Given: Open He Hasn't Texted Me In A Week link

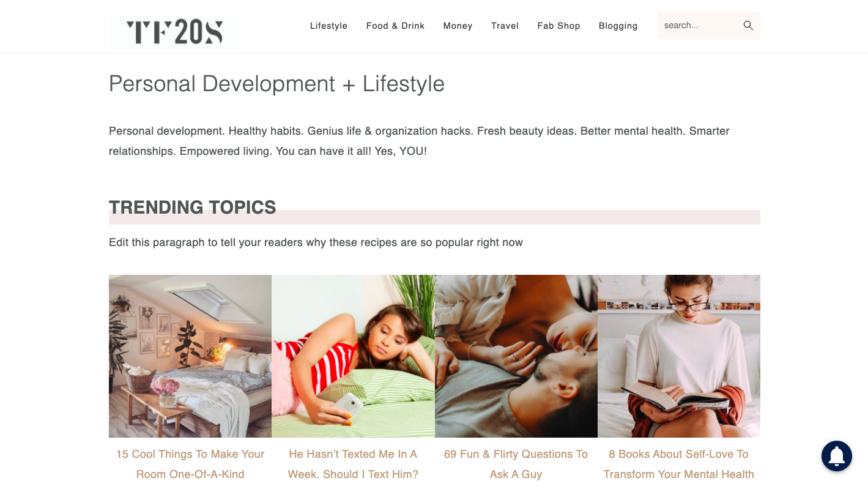Looking at the screenshot, I should (x=353, y=464).
